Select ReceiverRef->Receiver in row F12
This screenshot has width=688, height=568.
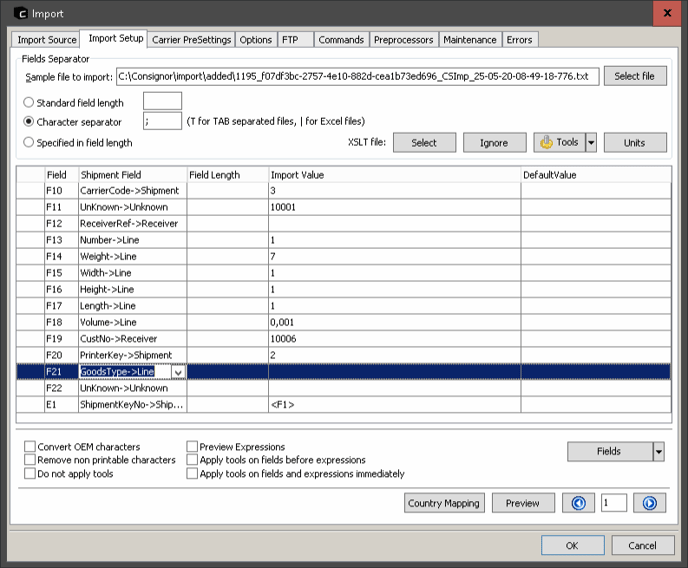click(x=133, y=224)
